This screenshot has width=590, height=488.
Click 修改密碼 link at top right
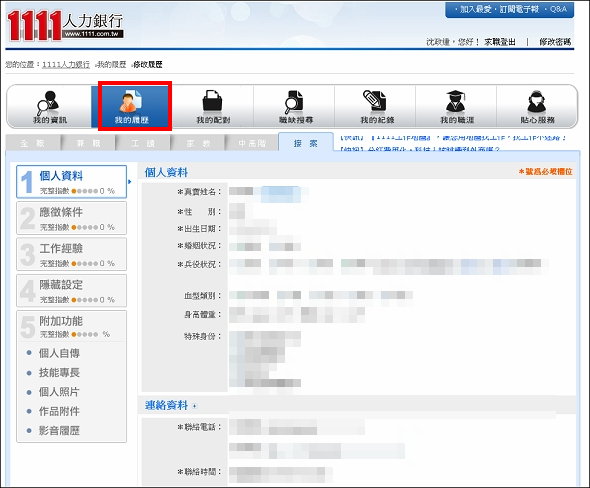coord(555,42)
